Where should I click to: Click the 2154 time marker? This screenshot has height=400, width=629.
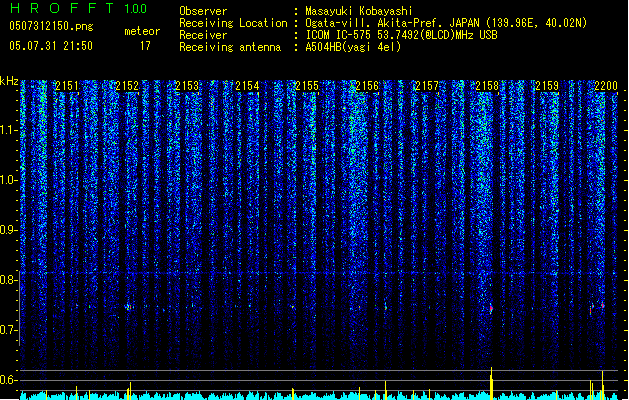247,86
